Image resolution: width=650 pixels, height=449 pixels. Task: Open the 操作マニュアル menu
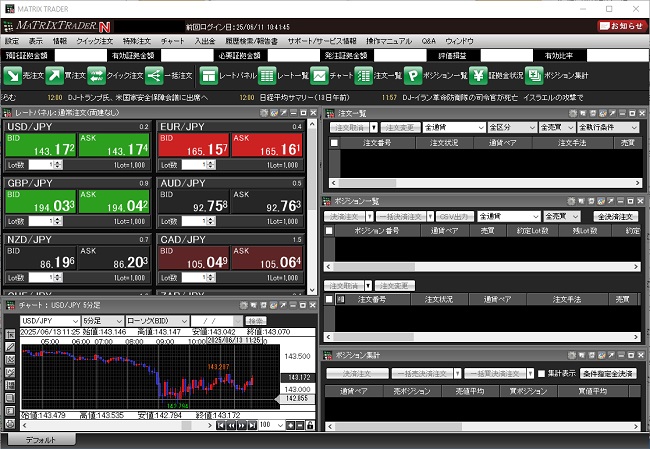pos(389,41)
